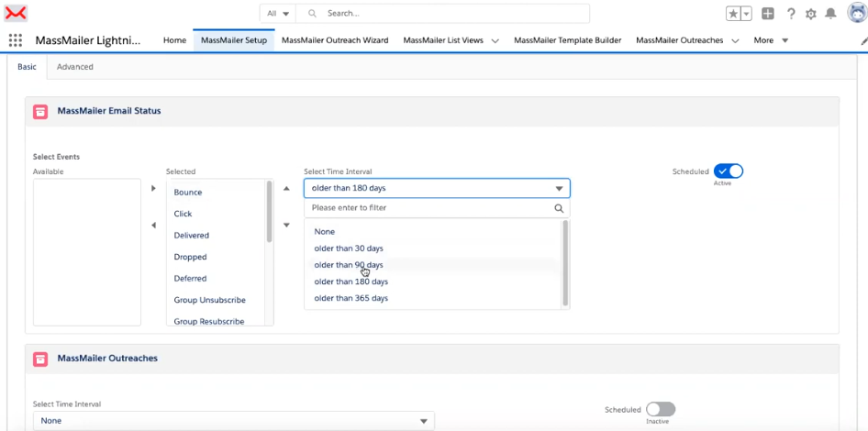Open the App Launcher grid icon
The width and height of the screenshot is (868, 431).
(16, 39)
